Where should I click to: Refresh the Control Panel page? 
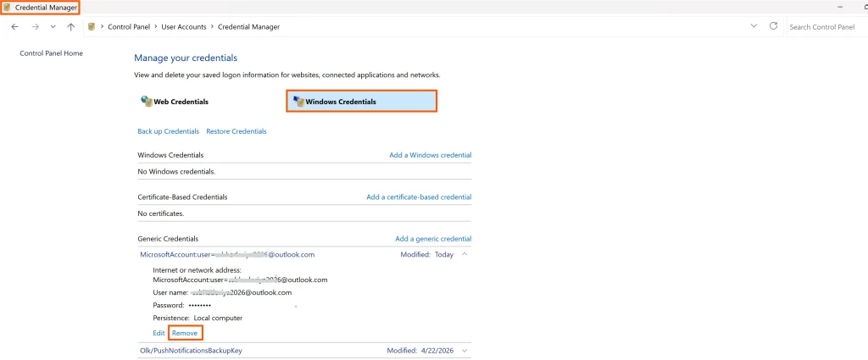point(773,26)
